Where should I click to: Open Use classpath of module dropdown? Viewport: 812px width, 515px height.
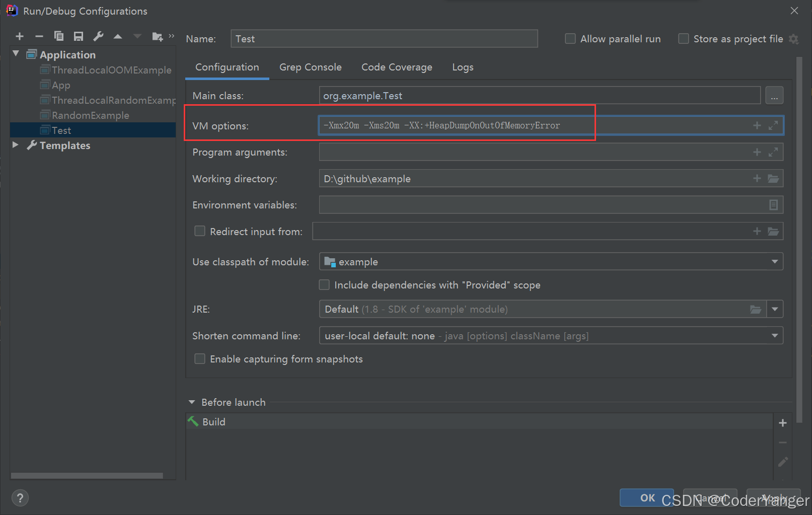775,262
